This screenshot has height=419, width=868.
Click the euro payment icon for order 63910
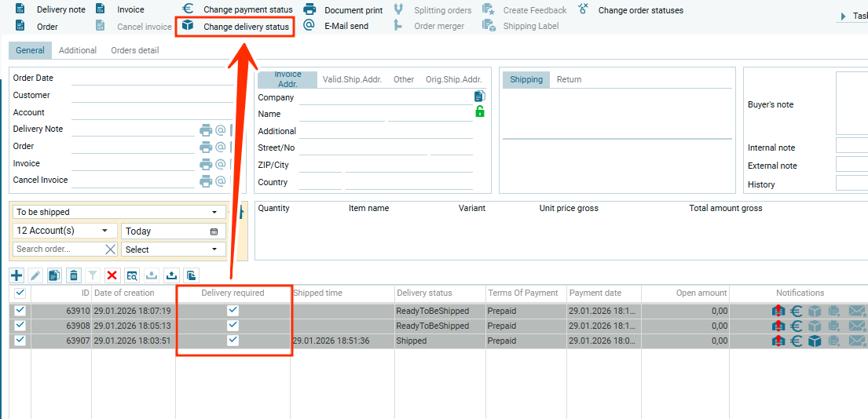(796, 312)
